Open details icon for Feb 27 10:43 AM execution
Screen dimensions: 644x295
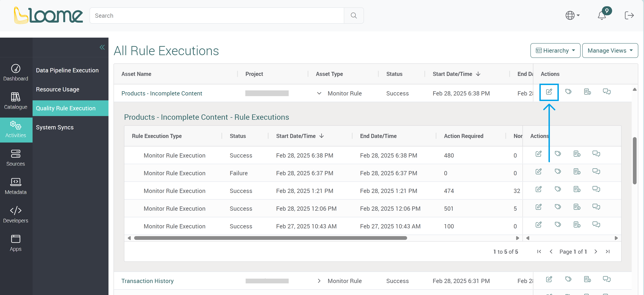point(577,224)
